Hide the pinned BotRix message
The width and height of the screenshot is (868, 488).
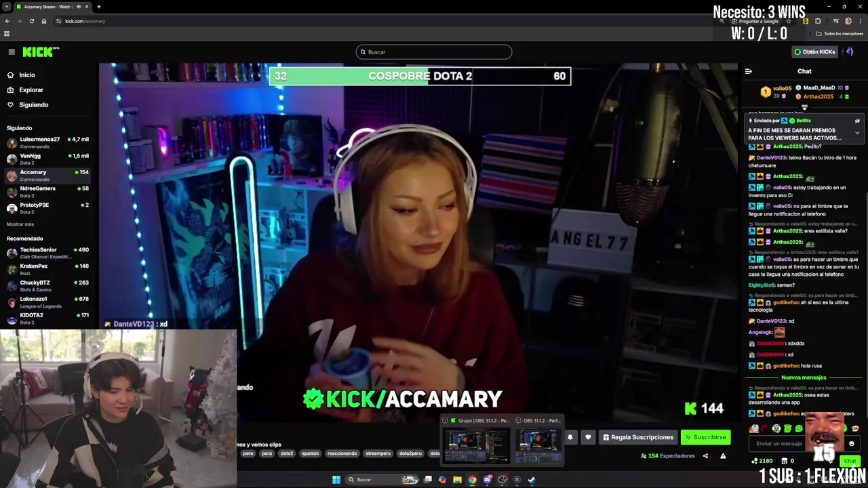857,121
